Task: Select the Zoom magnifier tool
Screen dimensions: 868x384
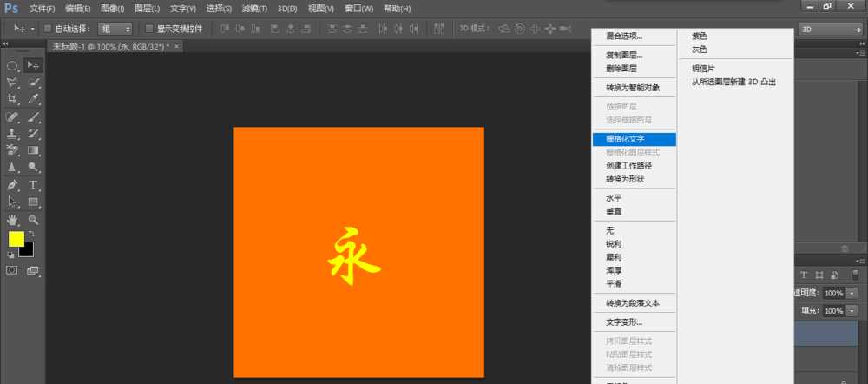Action: pyautogui.click(x=34, y=220)
